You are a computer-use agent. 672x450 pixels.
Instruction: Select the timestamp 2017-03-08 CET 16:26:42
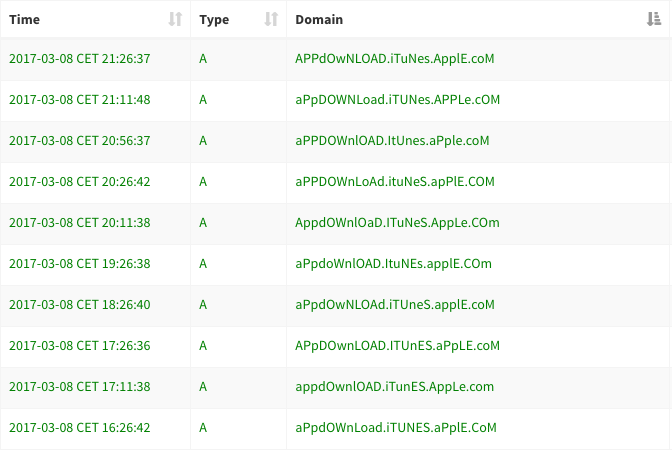[80, 428]
